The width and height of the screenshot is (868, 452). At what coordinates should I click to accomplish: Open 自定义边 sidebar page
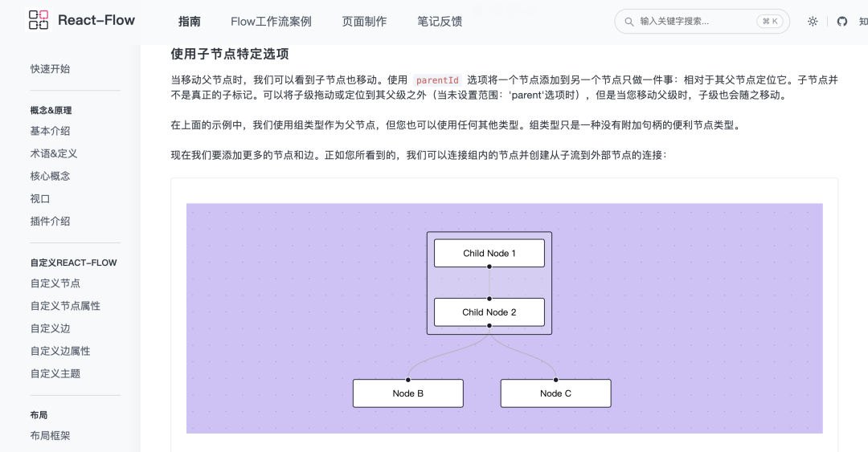pyautogui.click(x=51, y=328)
